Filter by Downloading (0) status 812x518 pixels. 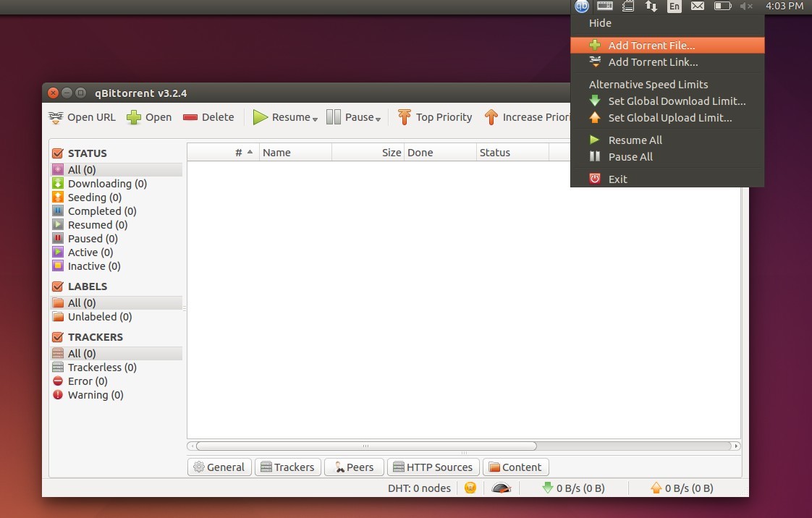pyautogui.click(x=117, y=184)
